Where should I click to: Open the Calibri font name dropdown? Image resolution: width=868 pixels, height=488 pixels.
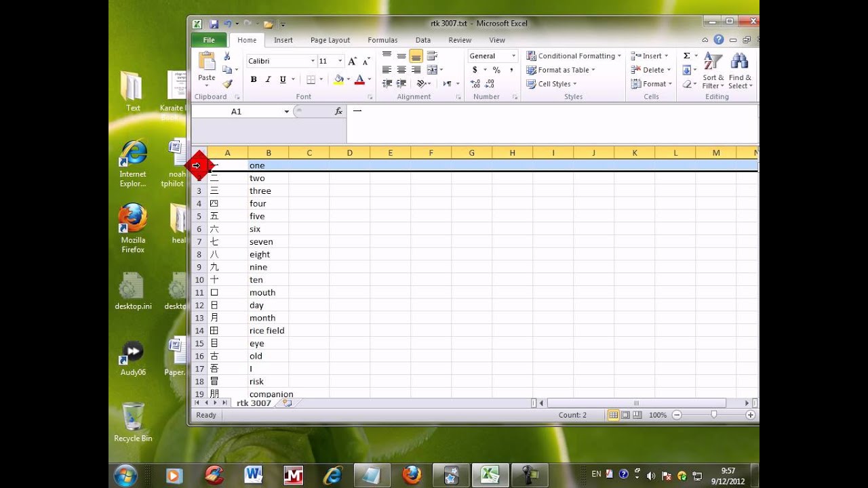(x=313, y=61)
